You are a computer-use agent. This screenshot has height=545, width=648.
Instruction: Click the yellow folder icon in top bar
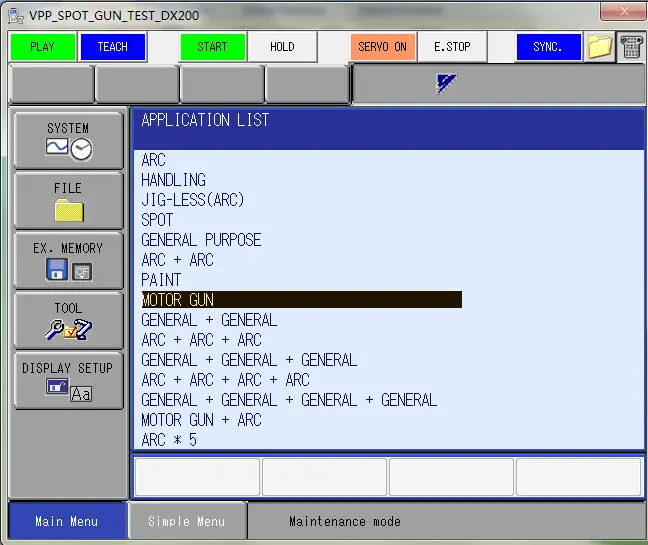coord(599,47)
